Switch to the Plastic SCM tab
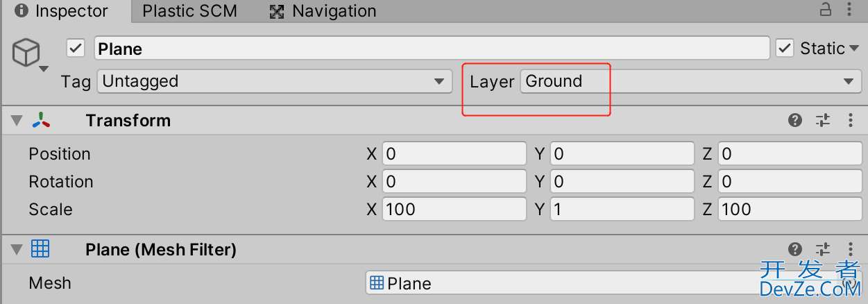 pos(189,11)
